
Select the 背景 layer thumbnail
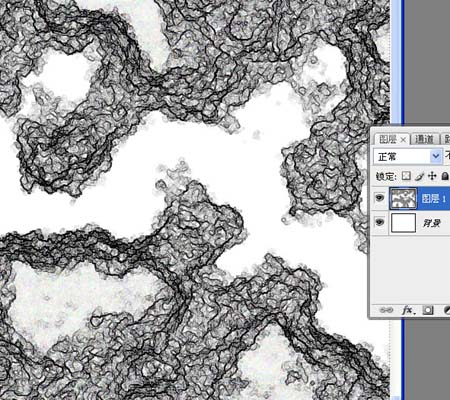(x=403, y=223)
